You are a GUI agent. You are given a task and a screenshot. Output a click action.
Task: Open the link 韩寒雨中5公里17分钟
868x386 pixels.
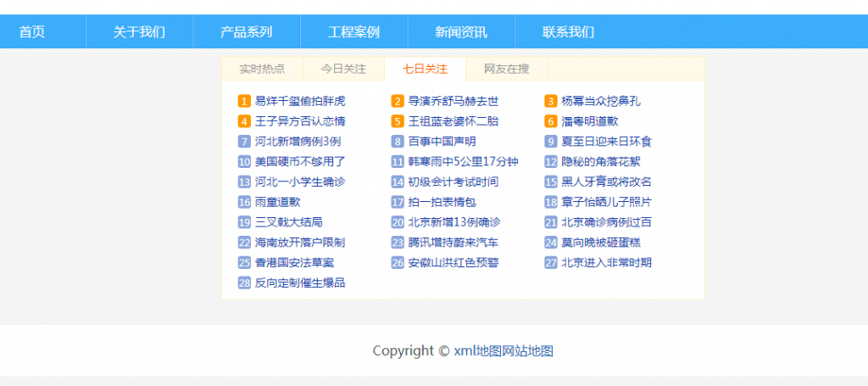[x=464, y=162]
